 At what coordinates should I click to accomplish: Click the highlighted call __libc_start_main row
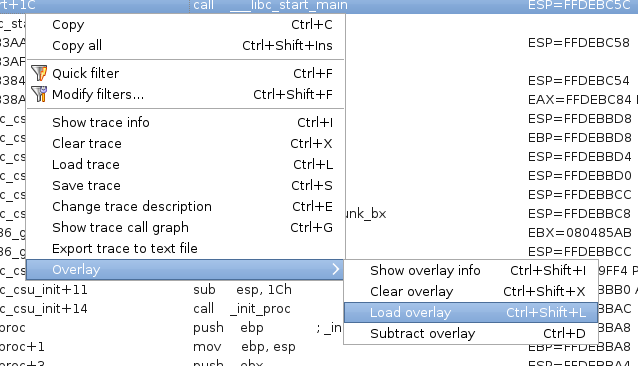[x=319, y=6]
